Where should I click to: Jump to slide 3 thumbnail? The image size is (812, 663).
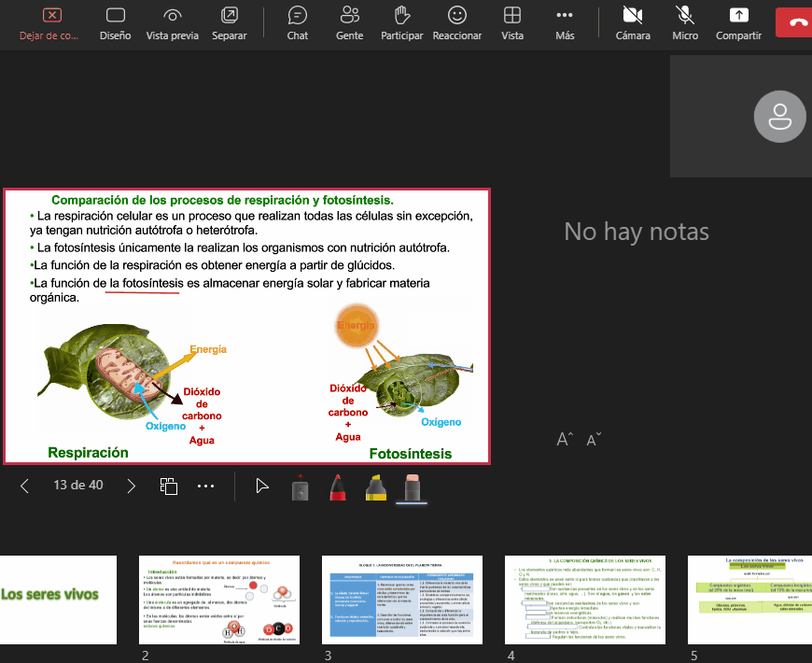[402, 600]
